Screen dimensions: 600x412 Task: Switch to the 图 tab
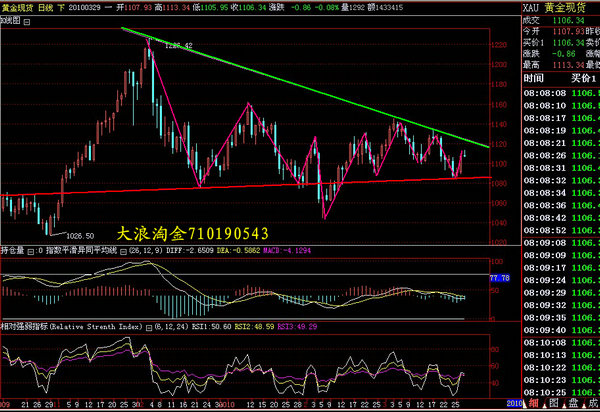click(x=553, y=403)
